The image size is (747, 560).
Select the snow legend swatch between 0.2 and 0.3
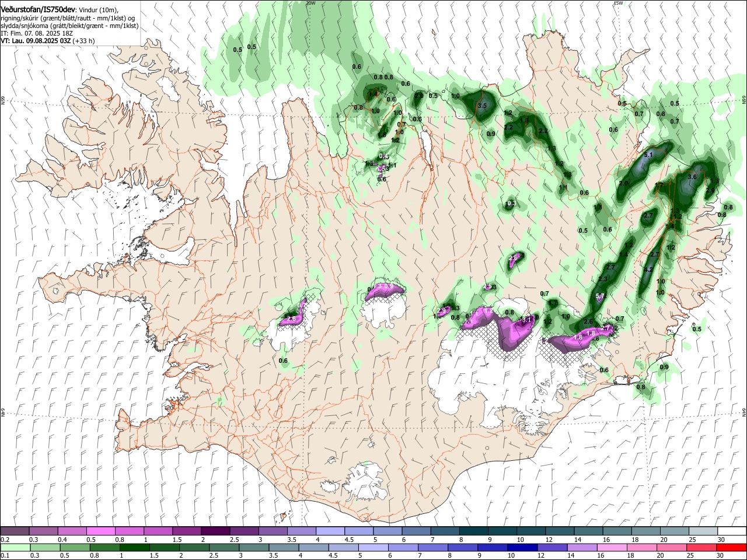15,531
